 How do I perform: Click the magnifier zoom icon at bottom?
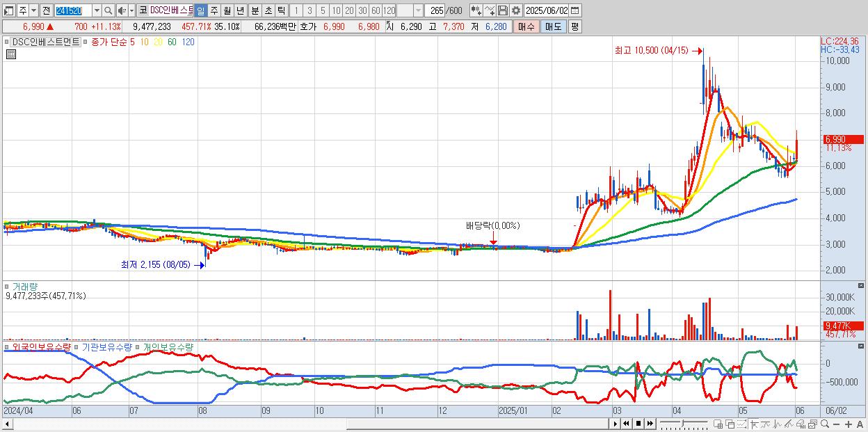point(825,424)
